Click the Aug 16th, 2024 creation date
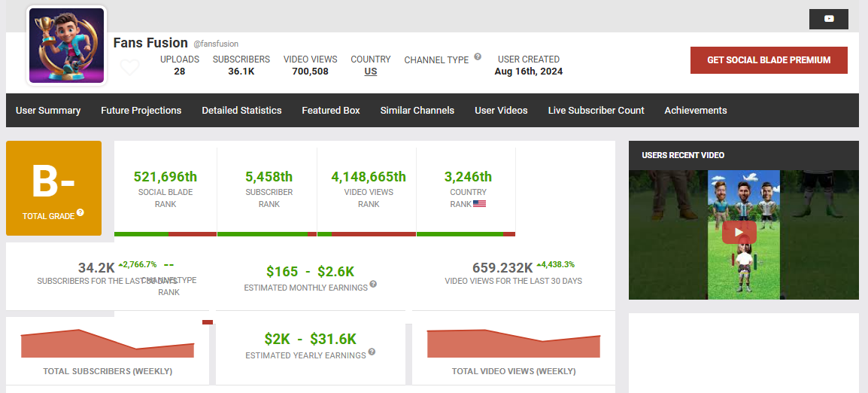 (529, 72)
